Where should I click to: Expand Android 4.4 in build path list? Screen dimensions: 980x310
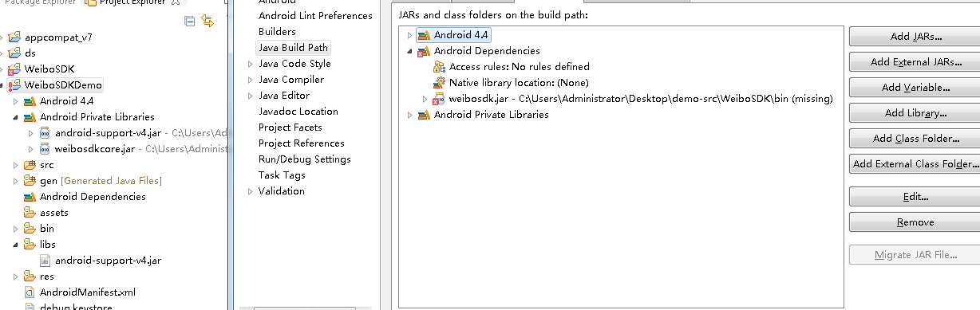[410, 35]
